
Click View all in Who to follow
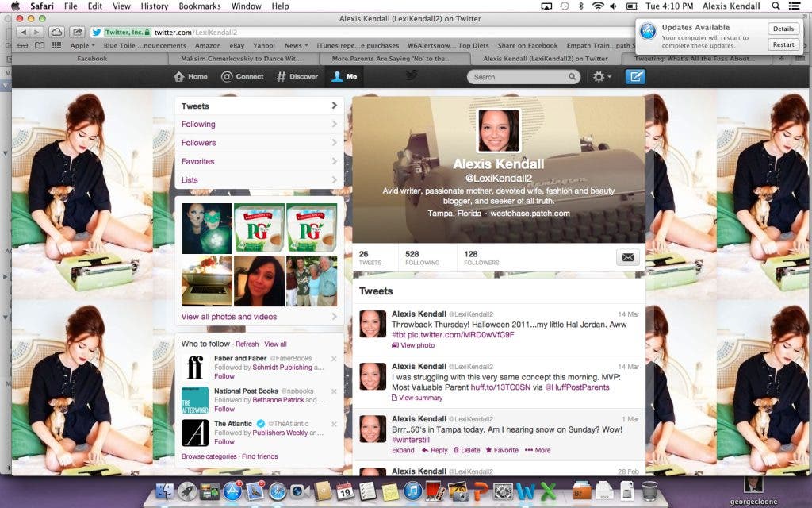(275, 344)
